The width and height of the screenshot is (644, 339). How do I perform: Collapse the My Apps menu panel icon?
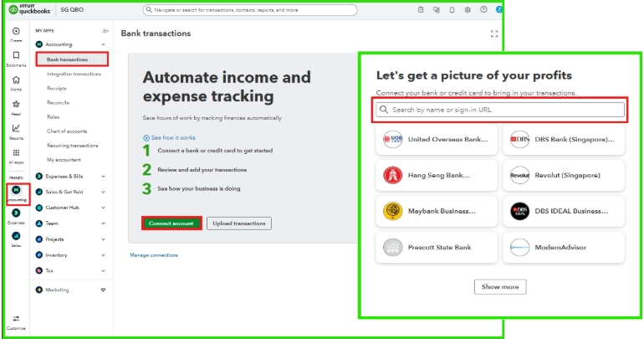pos(105,31)
